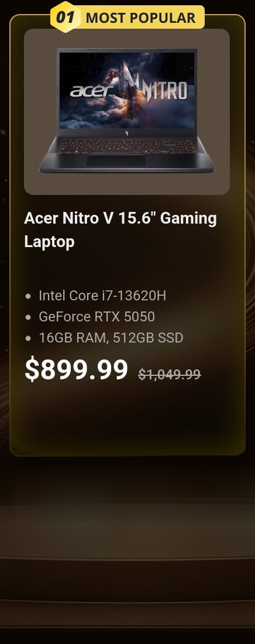Open the Acer Nitro V product title link

(120, 229)
